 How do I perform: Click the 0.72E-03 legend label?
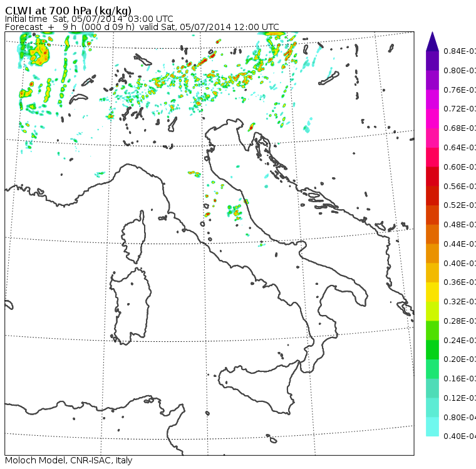[x=460, y=109]
